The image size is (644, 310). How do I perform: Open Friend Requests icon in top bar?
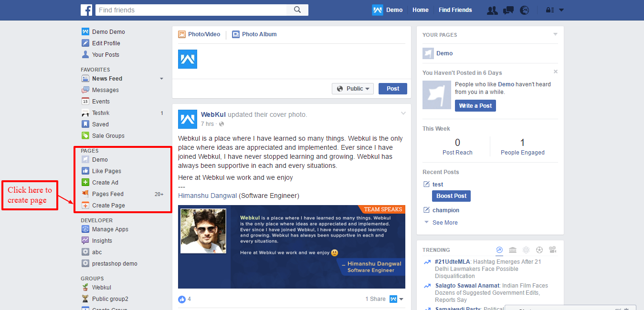pyautogui.click(x=492, y=10)
